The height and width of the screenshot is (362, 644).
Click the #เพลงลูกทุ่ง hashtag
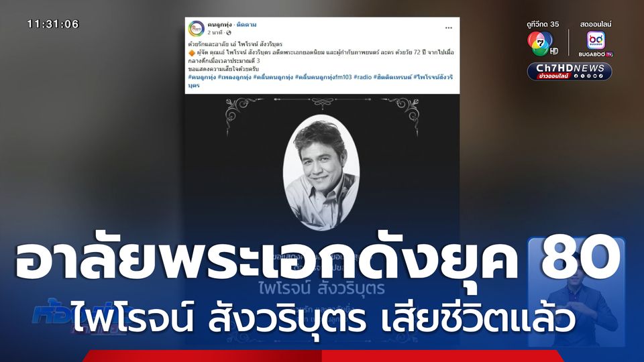coord(235,77)
